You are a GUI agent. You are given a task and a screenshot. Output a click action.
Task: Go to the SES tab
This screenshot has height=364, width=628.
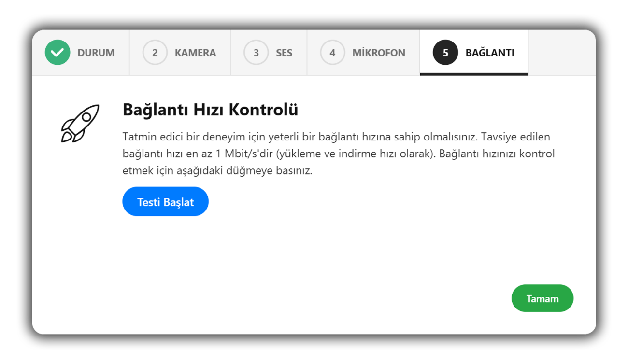[284, 53]
